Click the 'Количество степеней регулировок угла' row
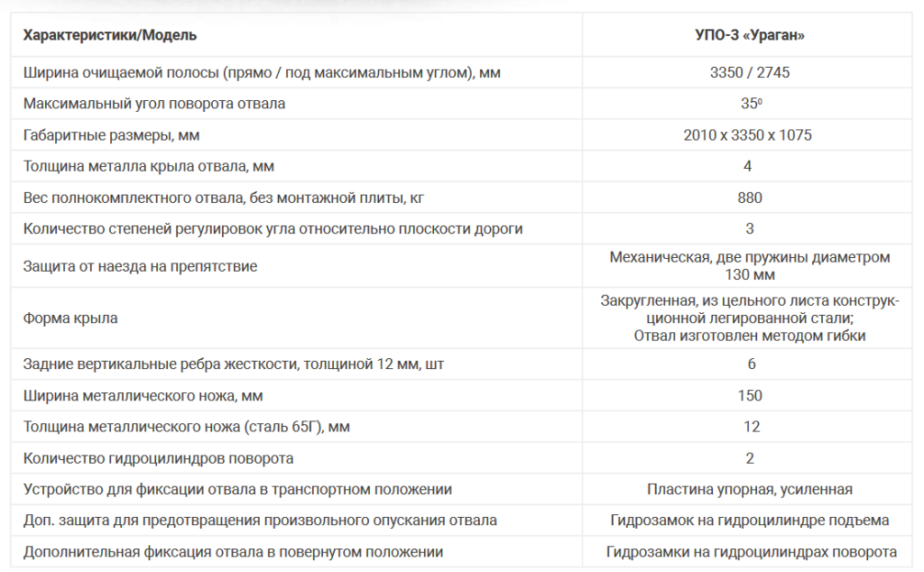This screenshot has width=924, height=572. pyautogui.click(x=273, y=229)
